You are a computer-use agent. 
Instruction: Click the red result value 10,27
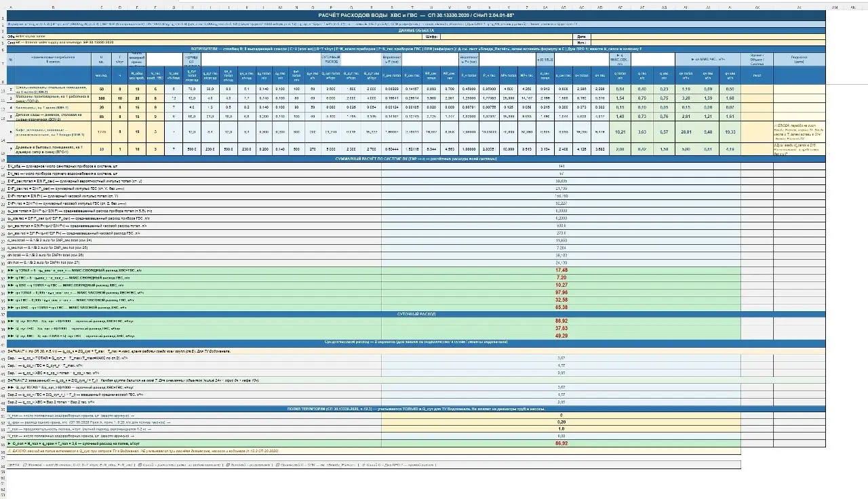pyautogui.click(x=561, y=285)
